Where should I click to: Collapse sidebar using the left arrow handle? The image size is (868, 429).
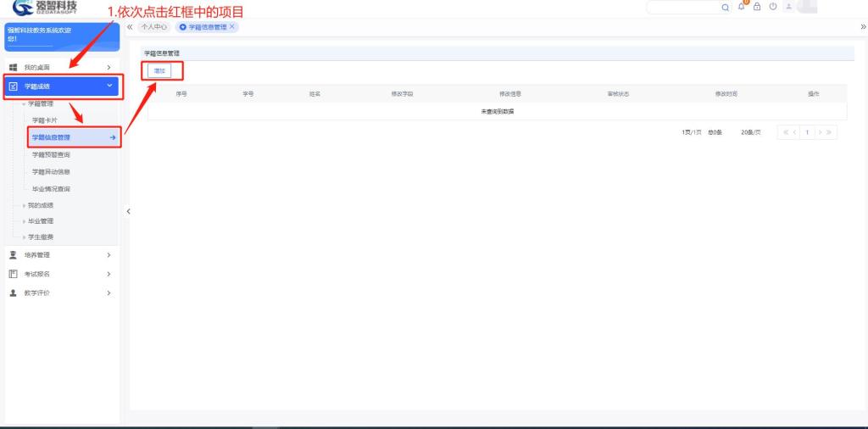click(x=128, y=211)
